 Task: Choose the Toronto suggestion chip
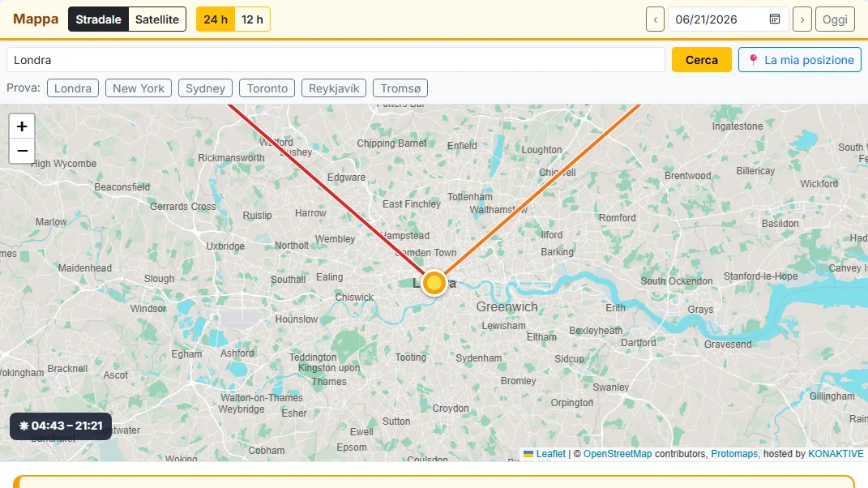point(267,88)
